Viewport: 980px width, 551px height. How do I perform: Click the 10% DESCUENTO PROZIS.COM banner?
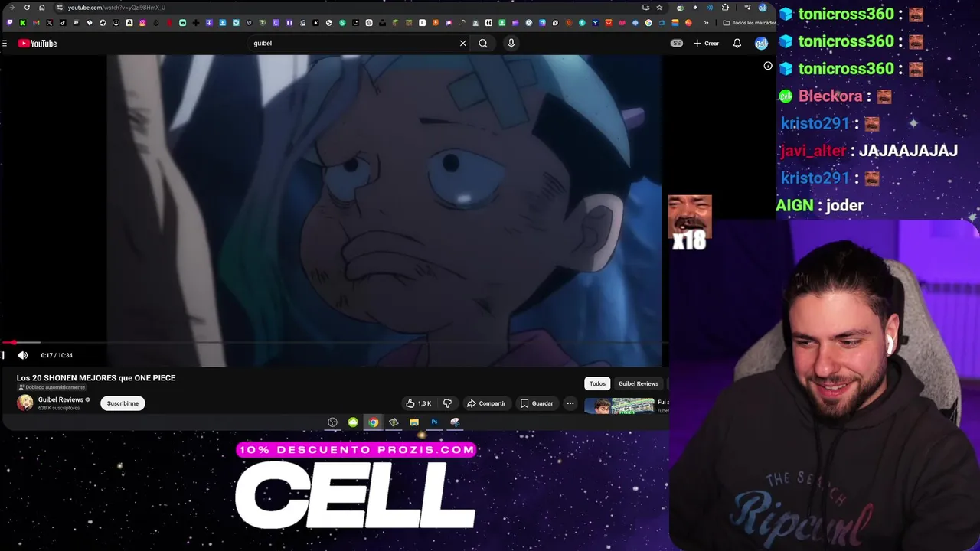tap(357, 450)
